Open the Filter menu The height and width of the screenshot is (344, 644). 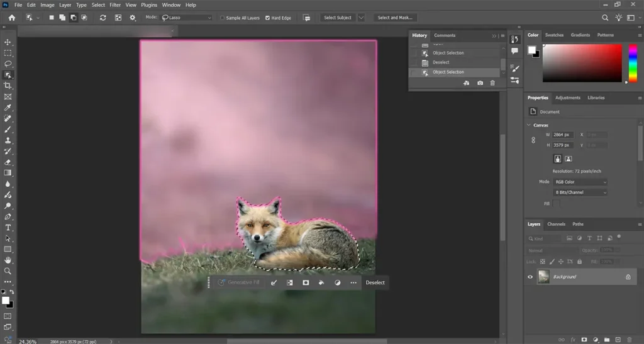115,5
